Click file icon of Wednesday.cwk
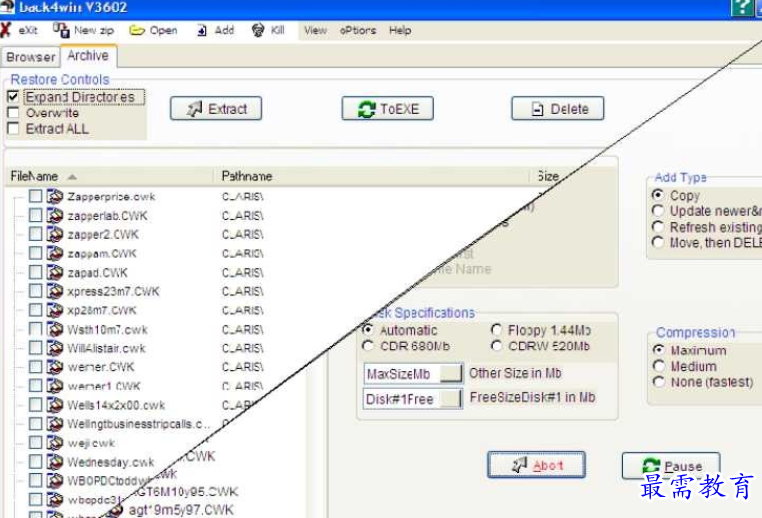The image size is (762, 518). point(55,462)
